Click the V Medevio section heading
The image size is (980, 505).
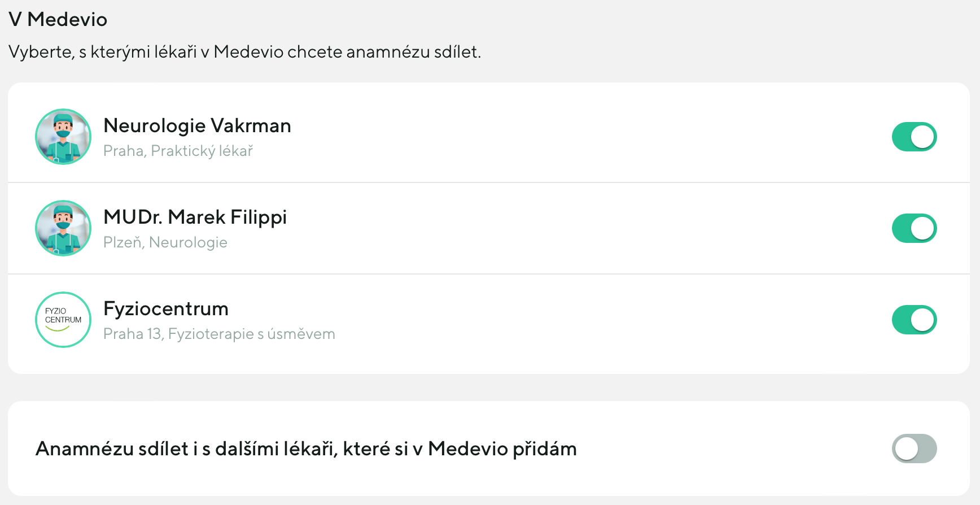click(57, 19)
